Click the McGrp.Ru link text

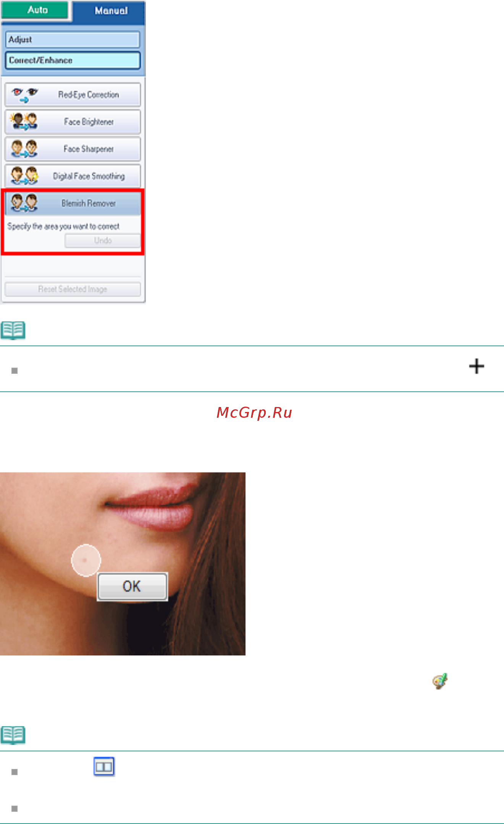pyautogui.click(x=254, y=413)
